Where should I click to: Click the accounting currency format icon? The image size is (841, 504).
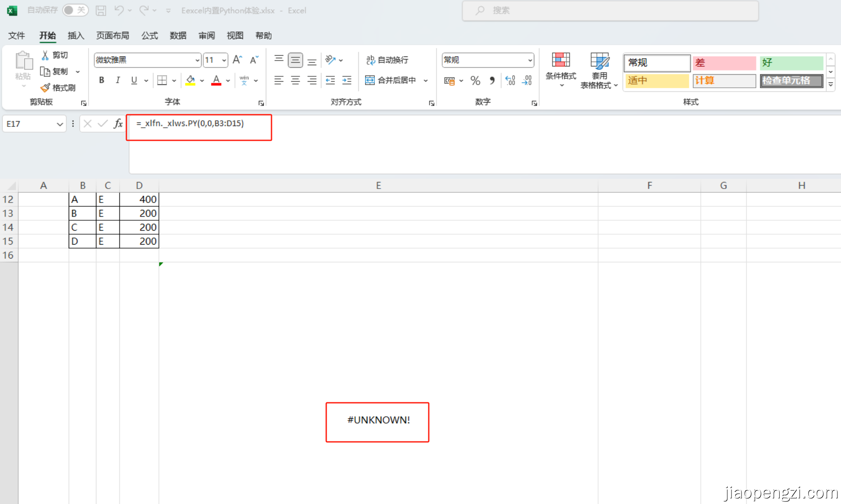(449, 80)
